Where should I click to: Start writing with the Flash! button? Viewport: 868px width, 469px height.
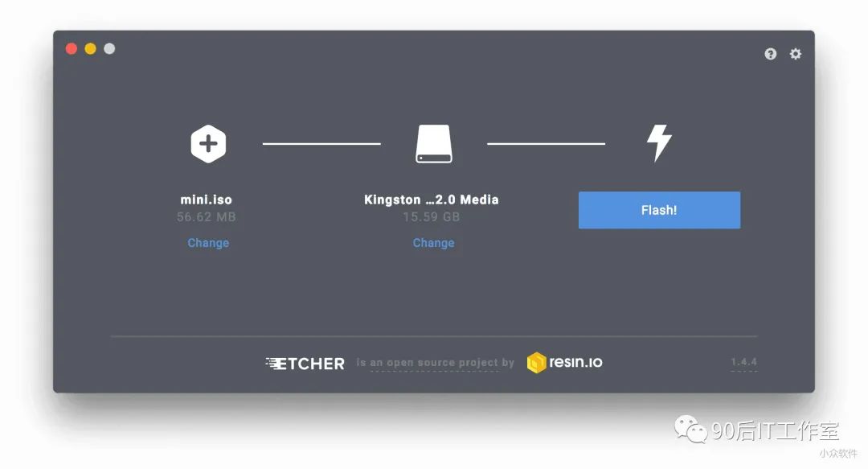click(x=659, y=210)
